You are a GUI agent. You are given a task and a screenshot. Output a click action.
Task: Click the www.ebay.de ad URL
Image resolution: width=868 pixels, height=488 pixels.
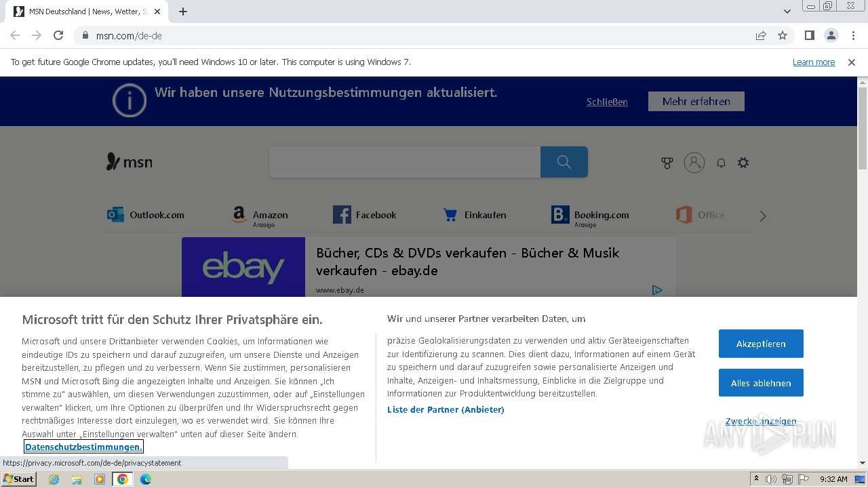(340, 290)
